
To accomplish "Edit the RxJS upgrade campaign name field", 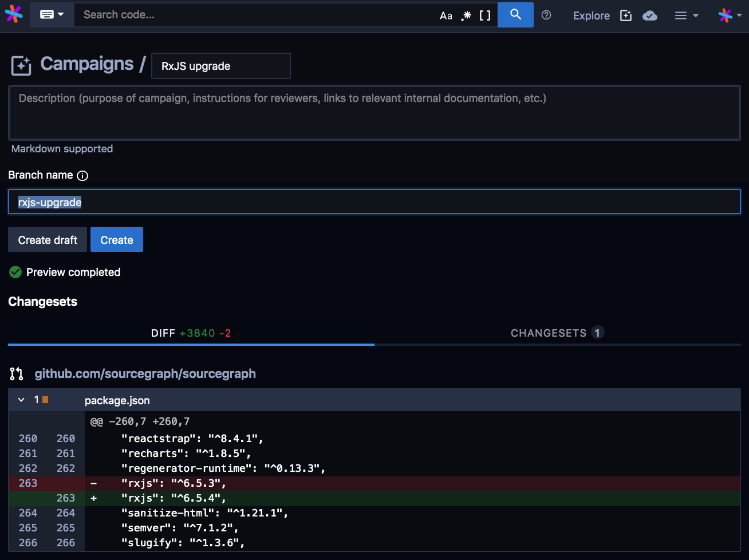I will pos(221,66).
